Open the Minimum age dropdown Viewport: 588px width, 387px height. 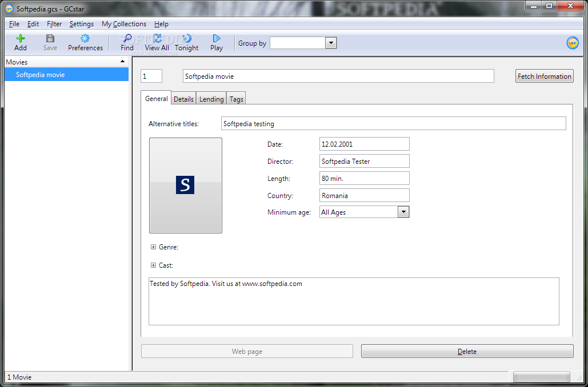tap(403, 212)
